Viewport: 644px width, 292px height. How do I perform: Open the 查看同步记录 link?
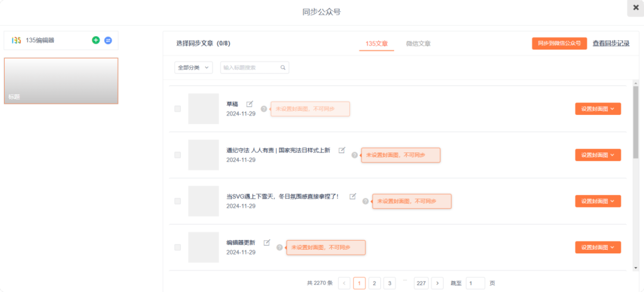click(611, 44)
